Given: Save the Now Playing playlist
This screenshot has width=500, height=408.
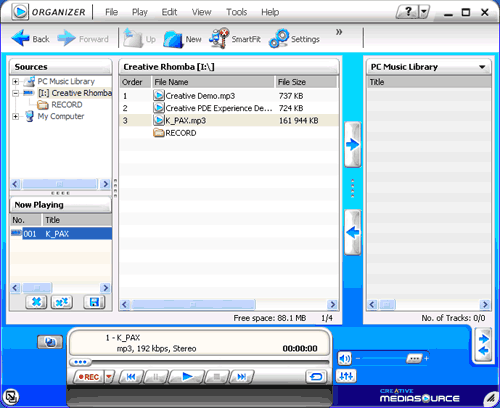Looking at the screenshot, I should click(x=94, y=302).
